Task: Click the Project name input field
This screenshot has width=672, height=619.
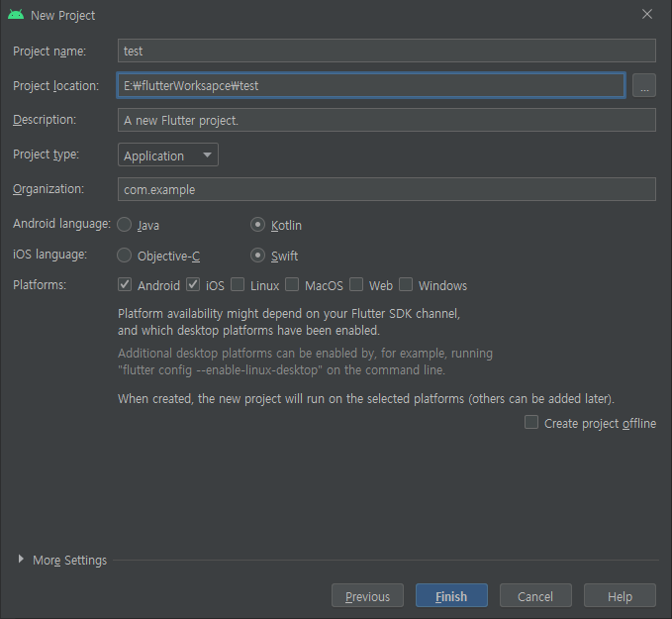Action: click(387, 51)
